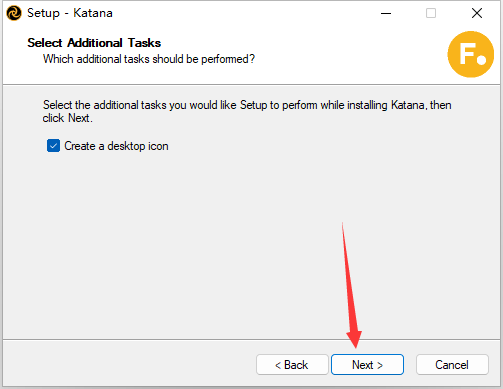Uncheck the Create a desktop icon checkbox
This screenshot has height=389, width=503.
tap(53, 146)
